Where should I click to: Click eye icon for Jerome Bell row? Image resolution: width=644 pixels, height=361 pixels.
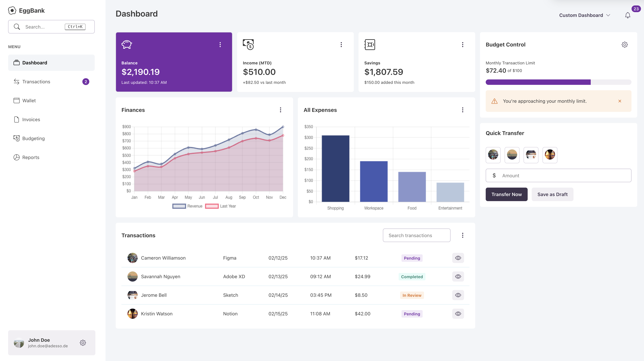458,295
